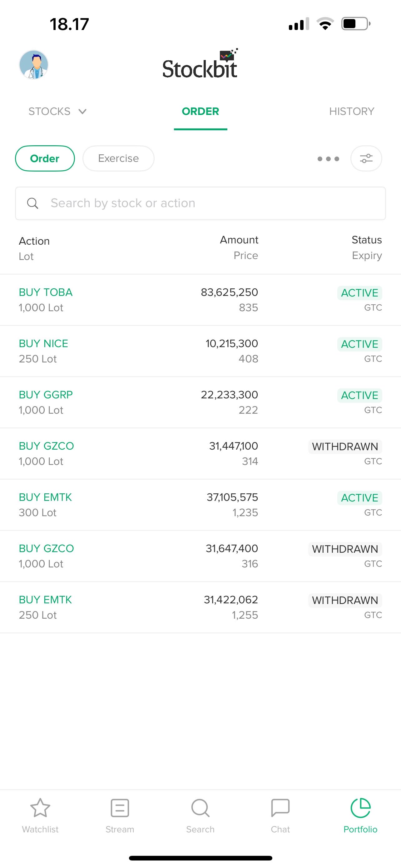Tap the ACTIVE status on GGRP order

pos(359,395)
